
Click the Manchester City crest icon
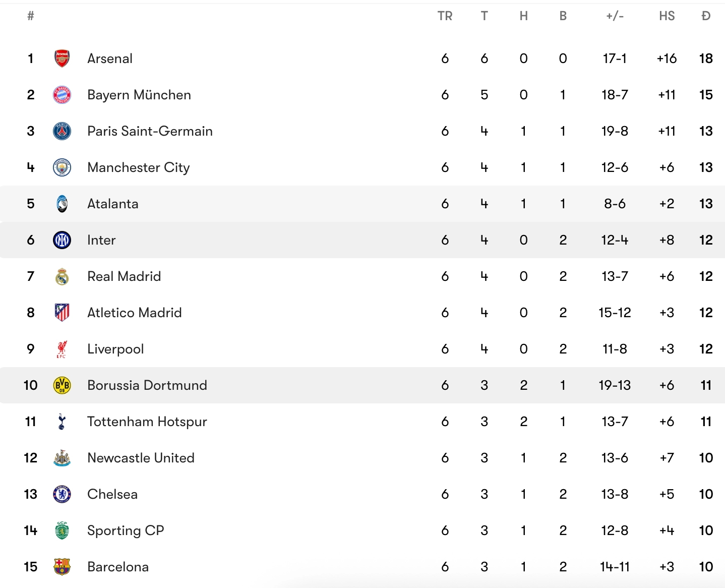(62, 167)
